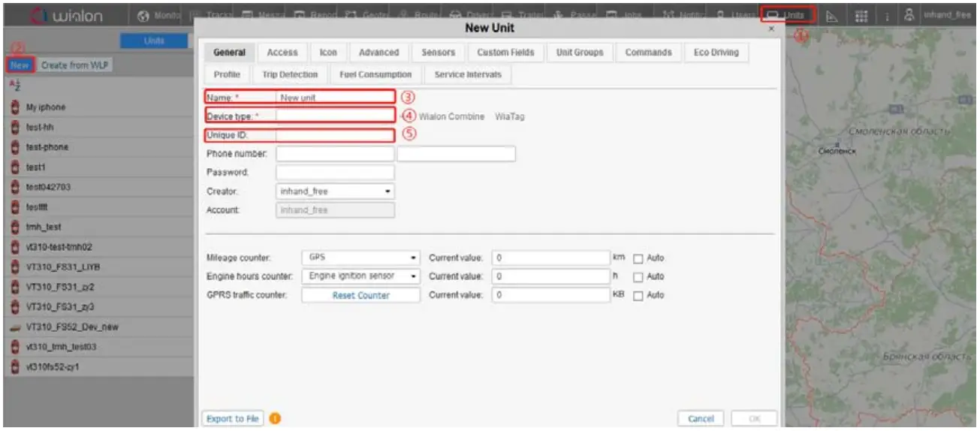Image resolution: width=980 pixels, height=431 pixels.
Task: Click the OK button
Action: pyautogui.click(x=753, y=419)
